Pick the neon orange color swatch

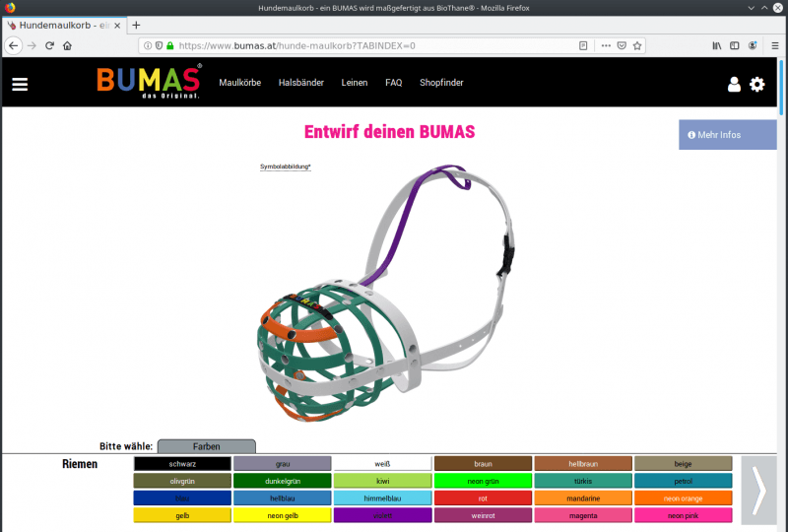[683, 499]
